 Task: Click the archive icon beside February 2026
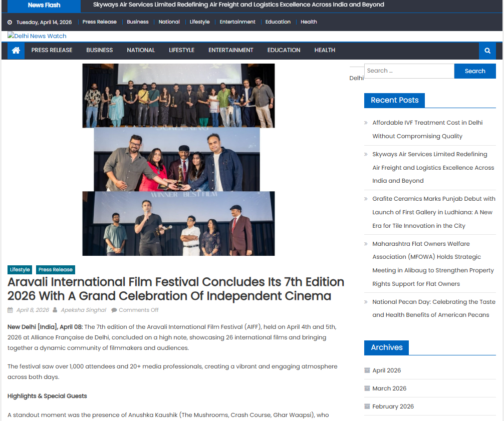(x=367, y=406)
